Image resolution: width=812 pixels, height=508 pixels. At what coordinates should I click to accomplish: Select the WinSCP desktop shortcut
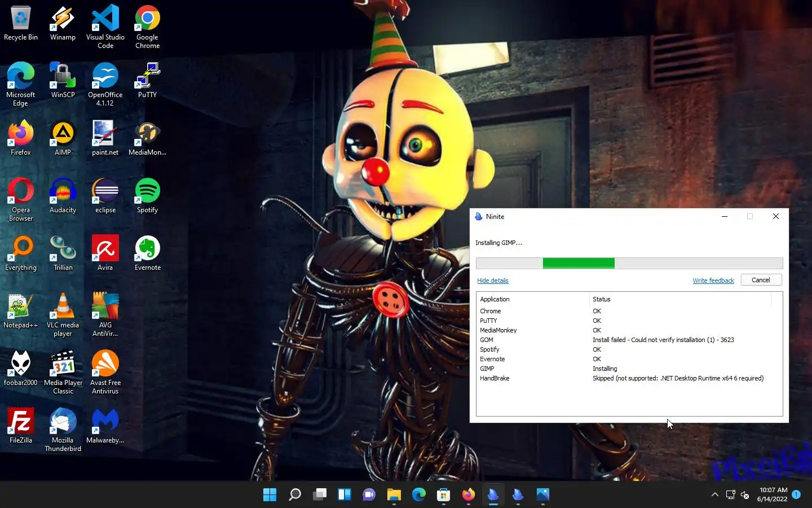tap(63, 81)
